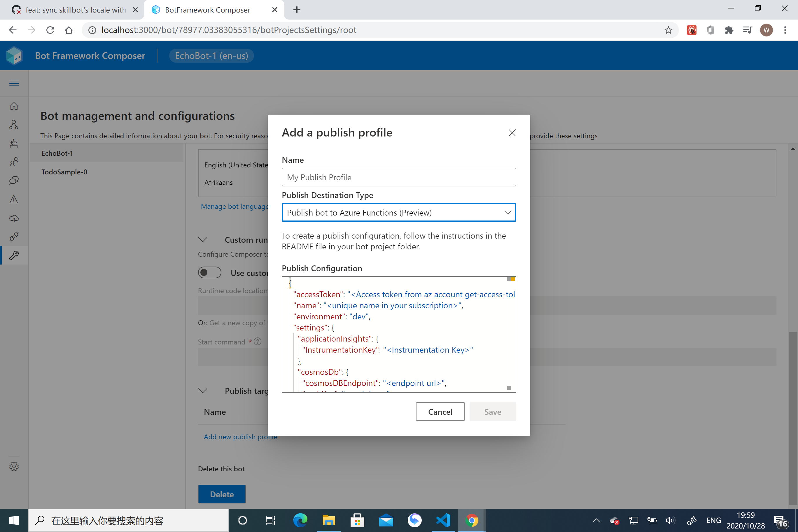
Task: Open QnA chat bubbles icon in sidebar
Action: coord(14,181)
